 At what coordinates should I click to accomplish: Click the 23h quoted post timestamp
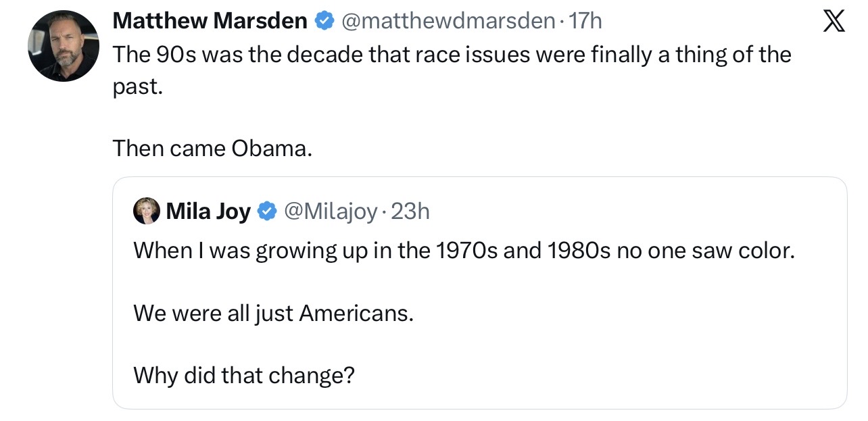click(x=410, y=212)
